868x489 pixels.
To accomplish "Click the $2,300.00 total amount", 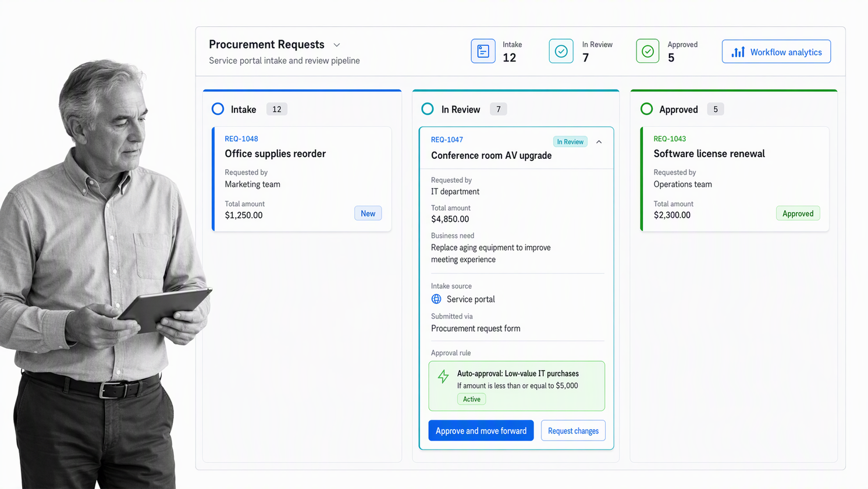I will point(672,215).
